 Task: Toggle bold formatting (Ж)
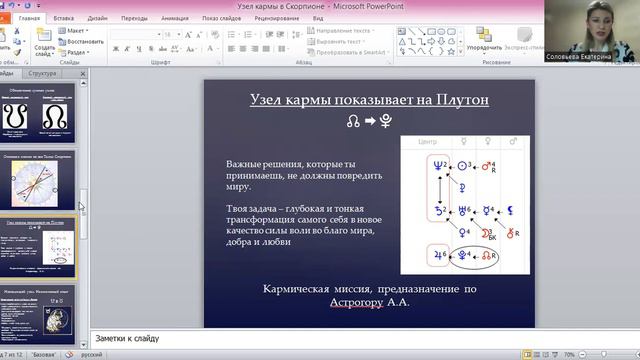click(116, 49)
